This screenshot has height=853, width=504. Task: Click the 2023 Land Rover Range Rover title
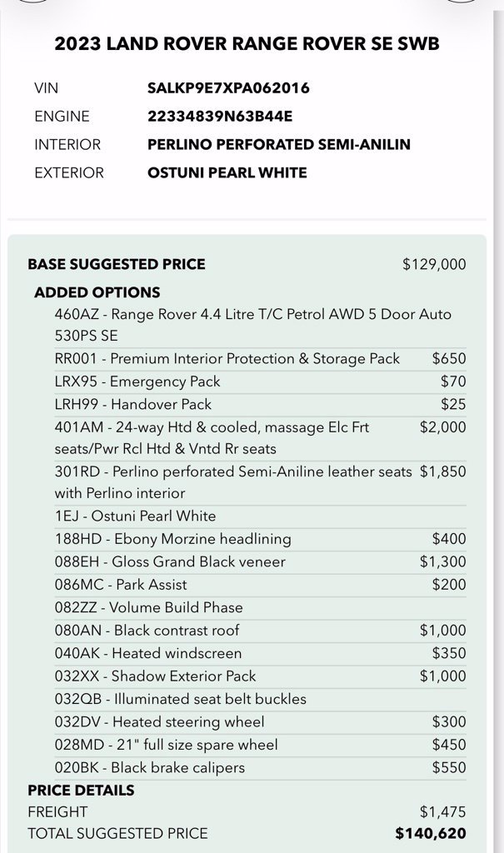(x=247, y=44)
